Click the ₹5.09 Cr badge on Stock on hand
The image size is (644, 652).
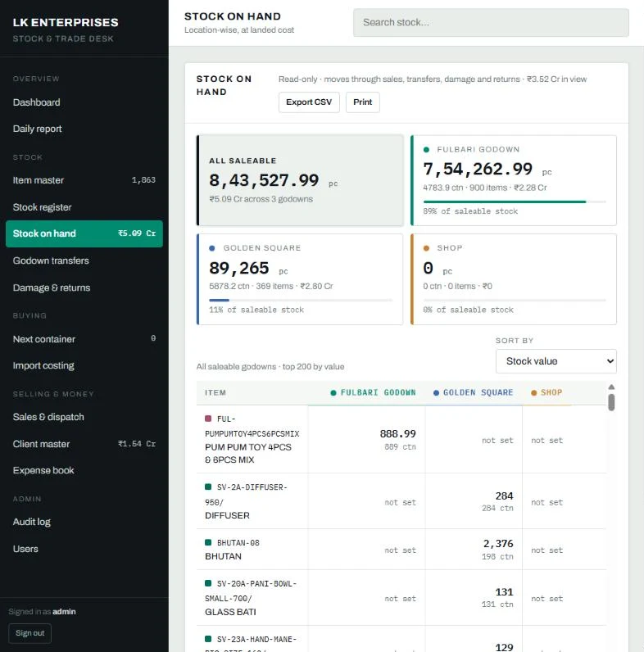(x=137, y=233)
